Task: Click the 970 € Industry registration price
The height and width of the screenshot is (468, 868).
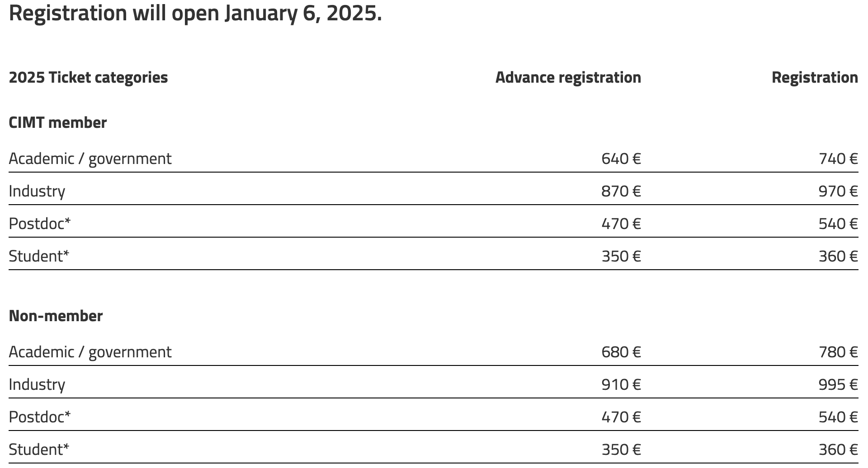Action: (x=838, y=191)
